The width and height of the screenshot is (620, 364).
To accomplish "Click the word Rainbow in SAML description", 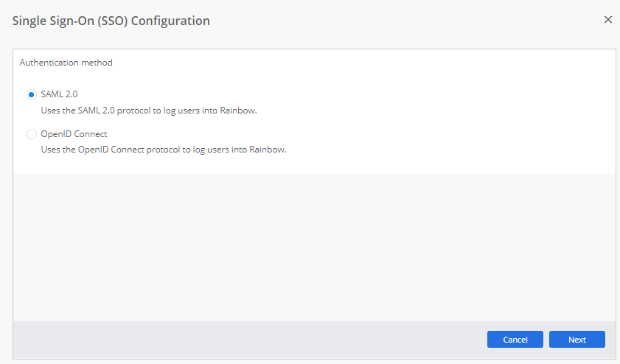I will click(x=237, y=111).
